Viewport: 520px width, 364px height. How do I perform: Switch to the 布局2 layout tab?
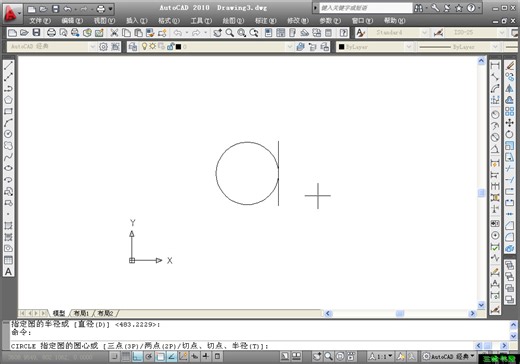click(x=105, y=313)
